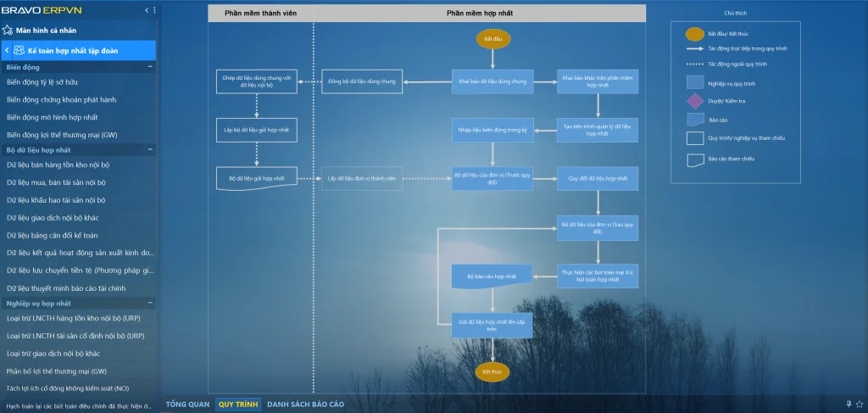Switch to the TỔNG QUAN tab
This screenshot has width=868, height=413.
click(187, 405)
